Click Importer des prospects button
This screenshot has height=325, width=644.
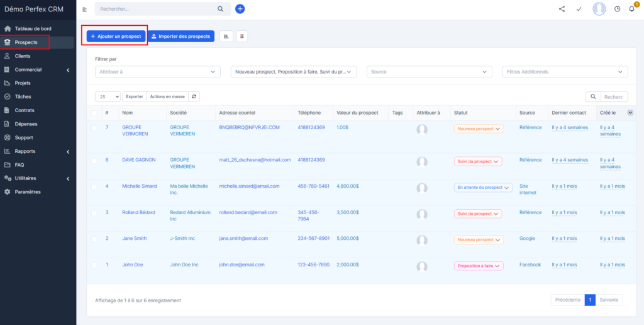[181, 36]
